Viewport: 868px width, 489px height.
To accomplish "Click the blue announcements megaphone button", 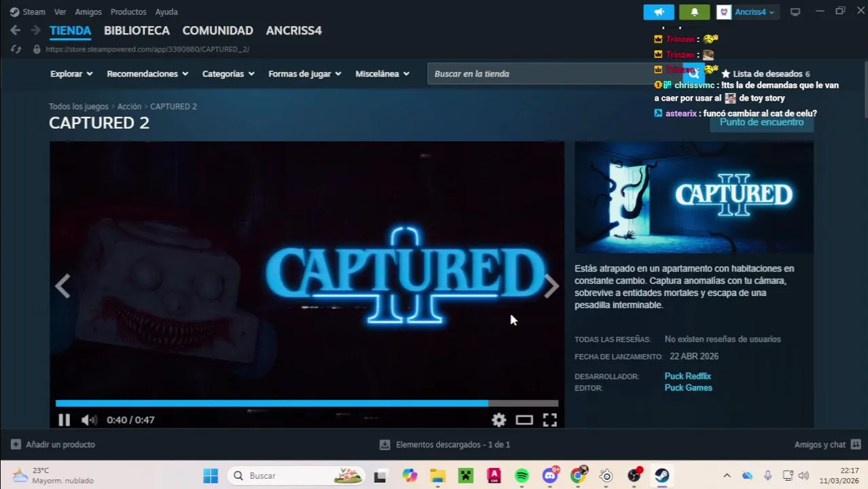I will 659,12.
